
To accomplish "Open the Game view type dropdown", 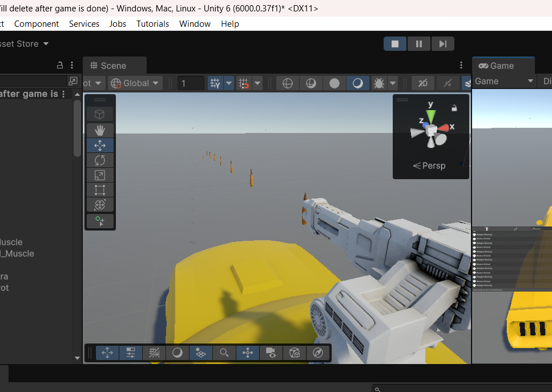I will tap(504, 81).
